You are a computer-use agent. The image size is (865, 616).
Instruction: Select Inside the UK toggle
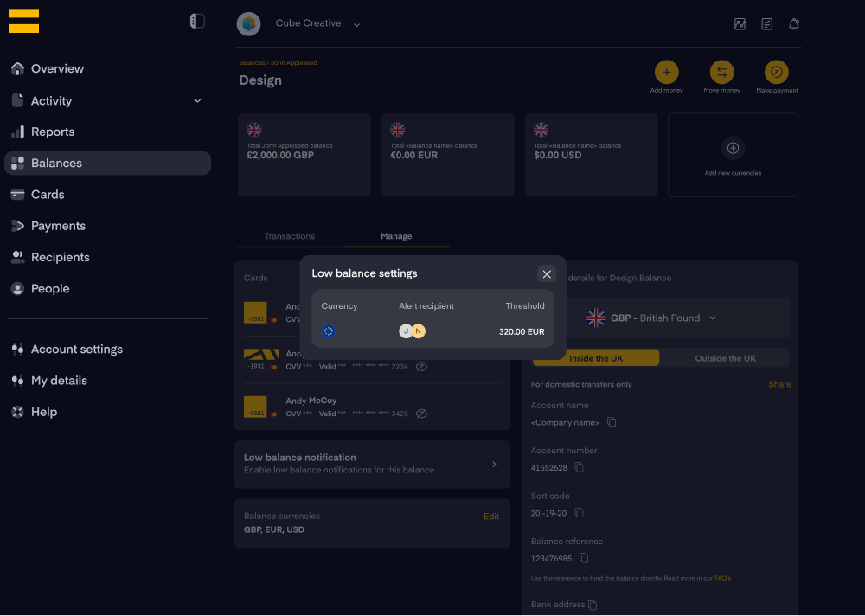[596, 358]
